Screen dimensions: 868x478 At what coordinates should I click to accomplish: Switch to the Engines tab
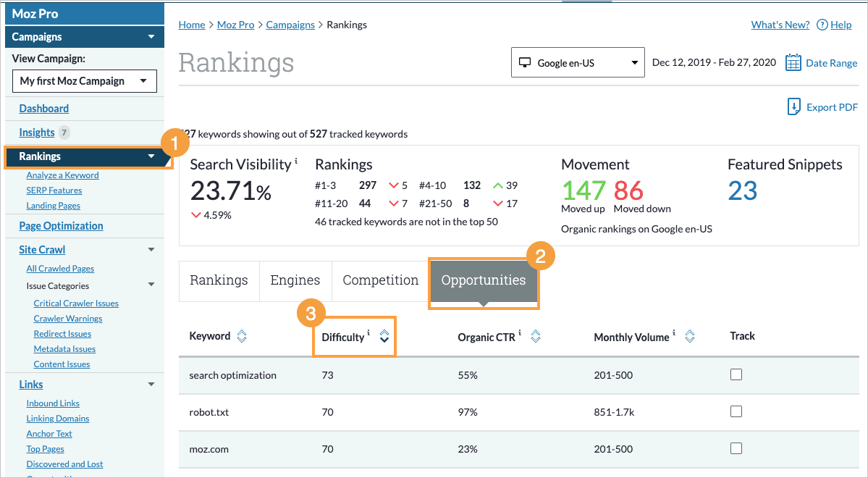click(295, 280)
